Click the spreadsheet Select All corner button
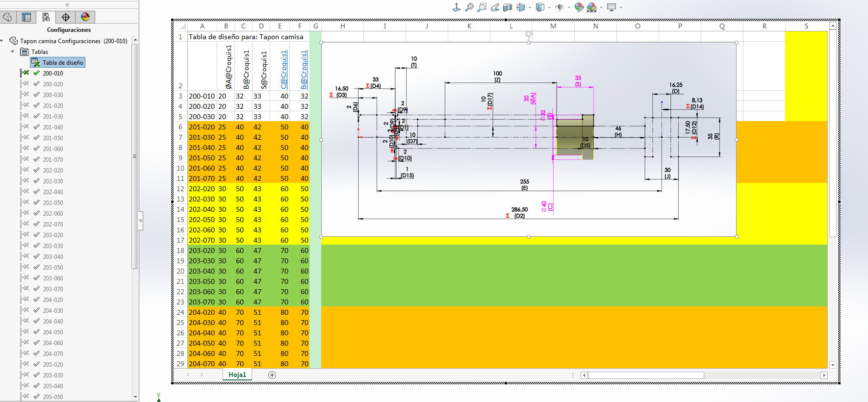Screen dimensions: 868x402 click(x=181, y=26)
